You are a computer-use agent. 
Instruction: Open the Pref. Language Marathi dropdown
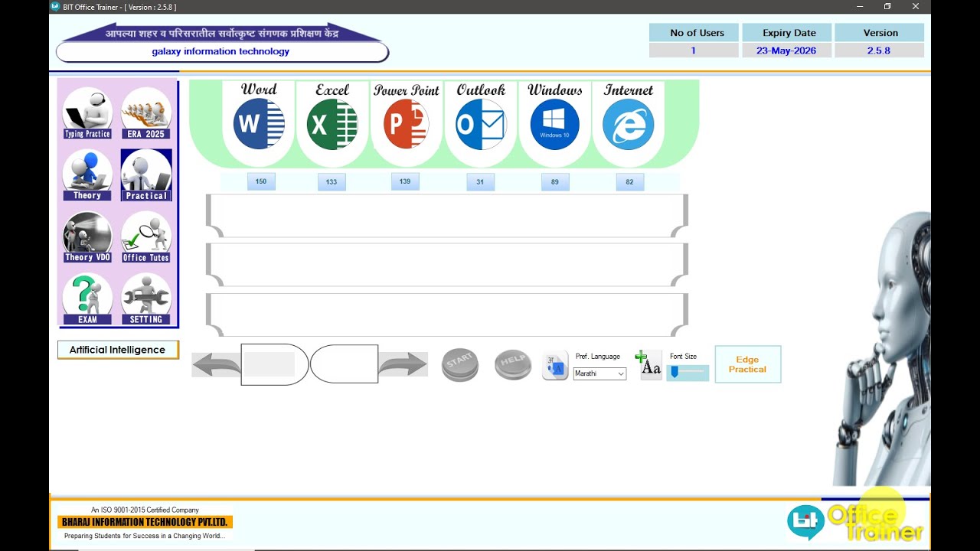tap(599, 373)
